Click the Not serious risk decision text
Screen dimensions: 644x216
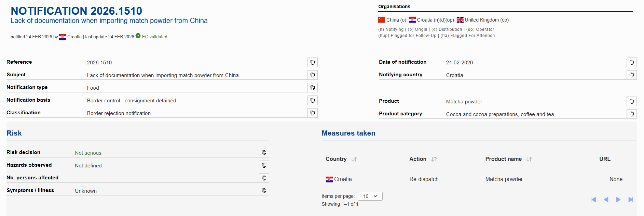[x=88, y=153]
